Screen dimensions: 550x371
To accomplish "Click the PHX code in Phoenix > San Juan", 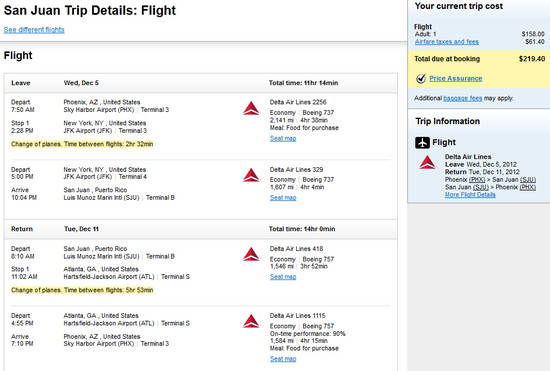I will point(477,180).
